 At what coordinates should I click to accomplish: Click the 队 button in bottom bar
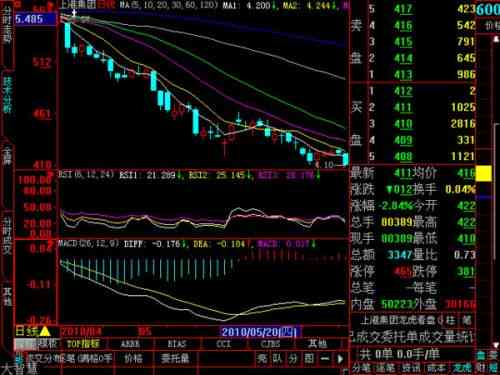(277, 359)
